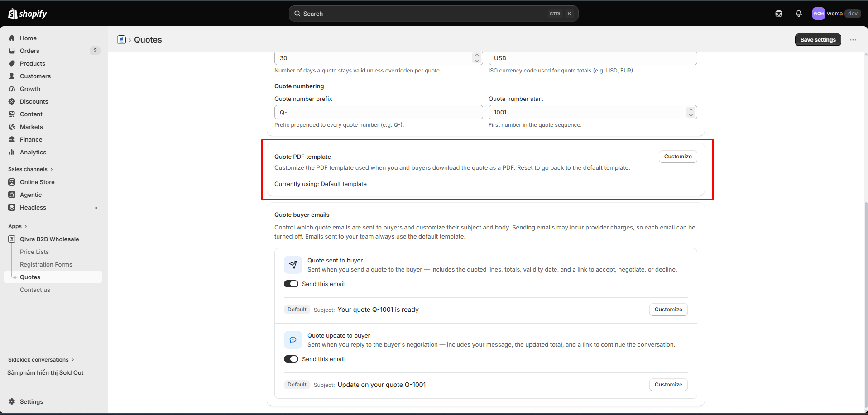Viewport: 868px width, 415px height.
Task: Customize the Your quote Q-1001 is ready email
Action: point(668,310)
